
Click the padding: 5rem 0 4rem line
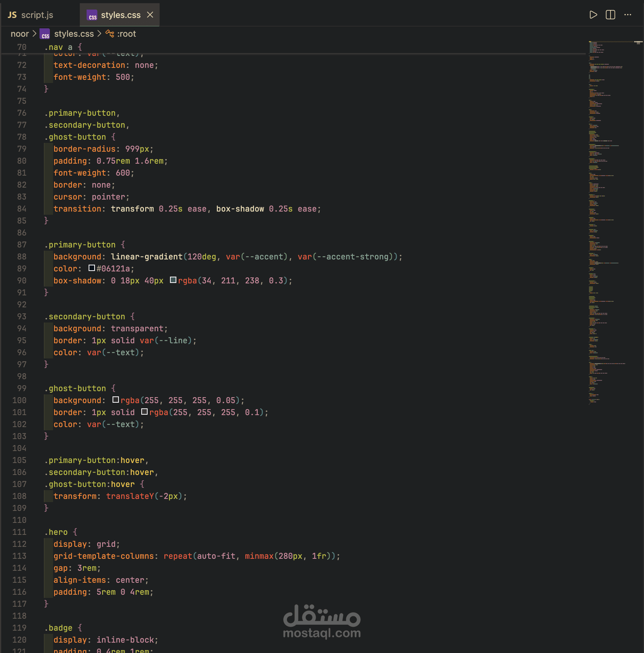103,592
